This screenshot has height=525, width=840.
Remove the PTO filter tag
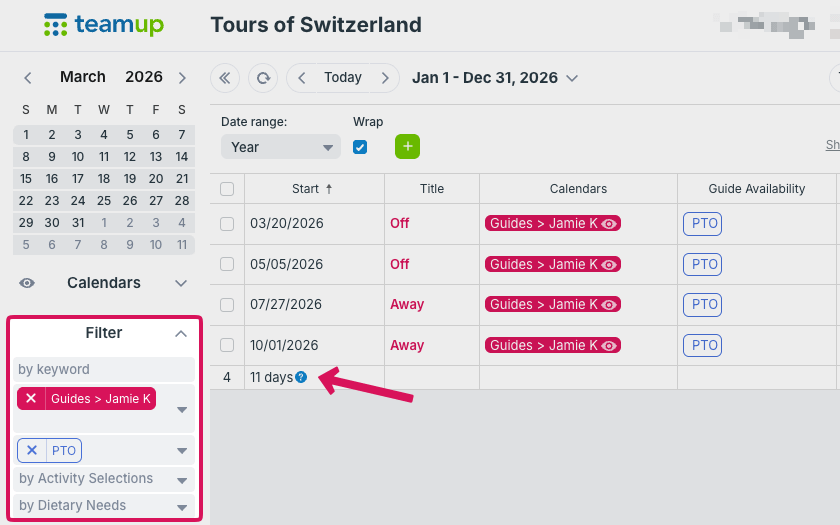tap(32, 450)
